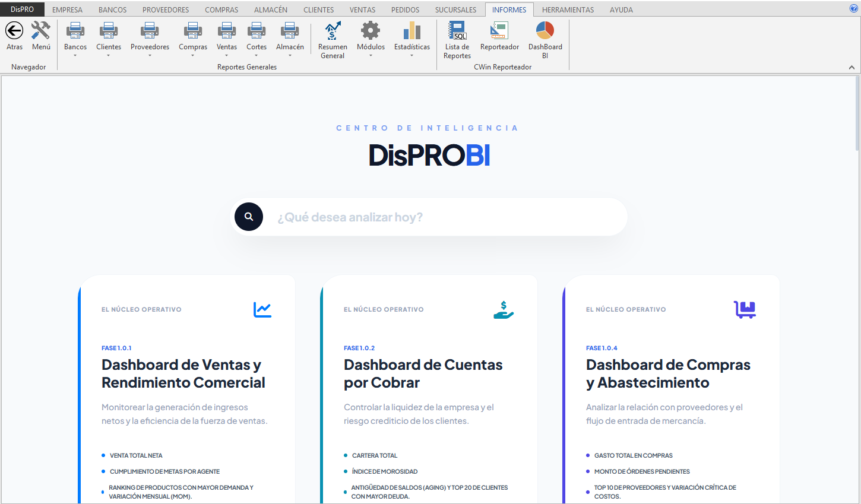Click the line chart icon on Ventas card
Screen dimensions: 861x504
(262, 309)
